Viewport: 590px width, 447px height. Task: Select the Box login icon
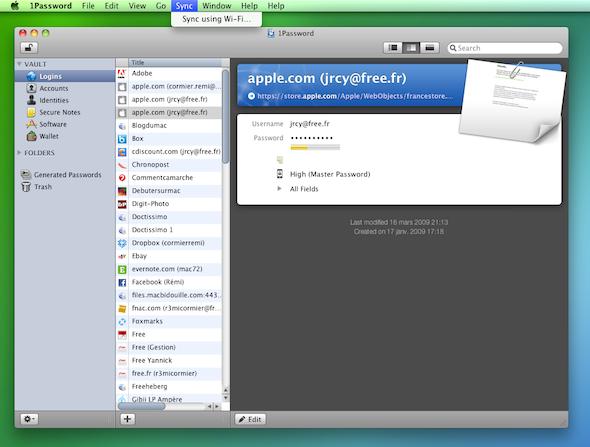click(x=122, y=139)
